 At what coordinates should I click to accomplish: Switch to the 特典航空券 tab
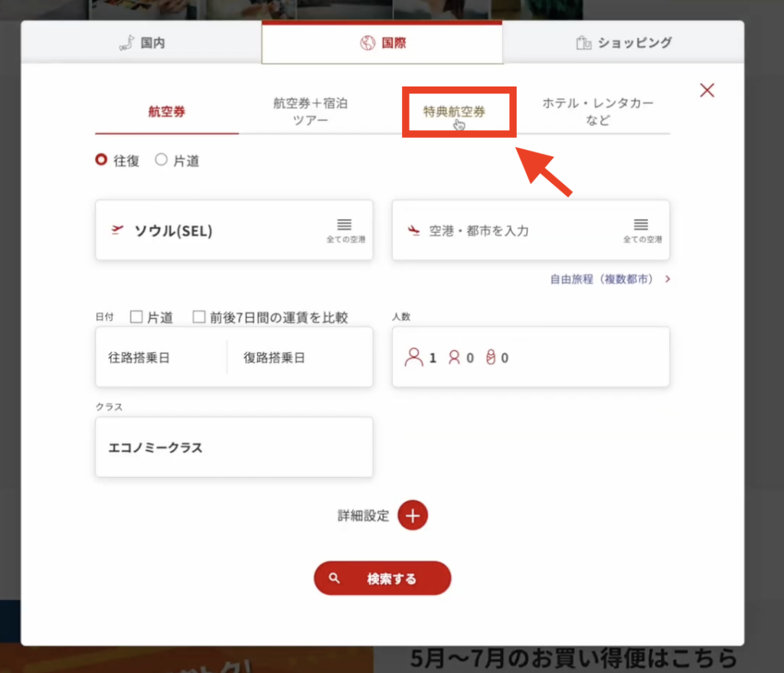click(454, 112)
